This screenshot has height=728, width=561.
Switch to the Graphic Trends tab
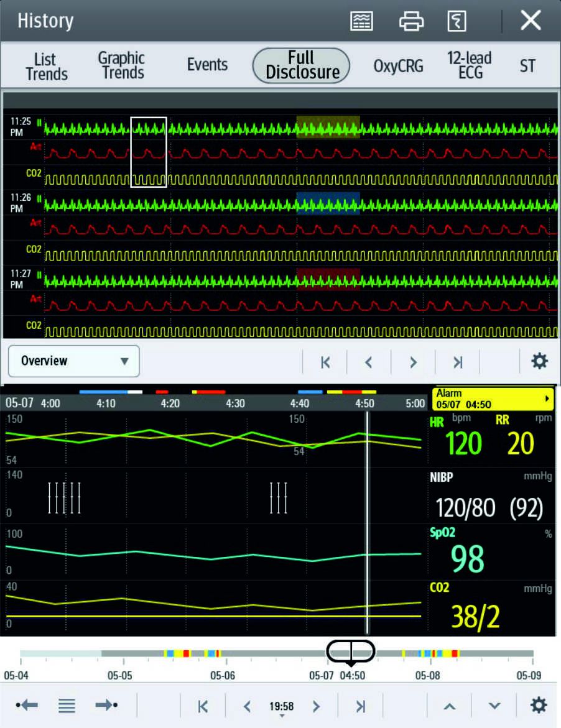(122, 65)
